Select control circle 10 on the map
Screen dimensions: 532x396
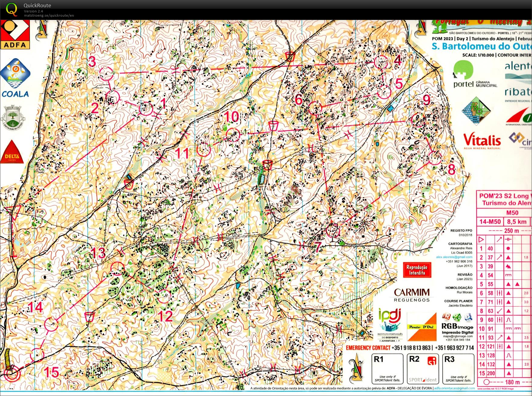pos(233,135)
